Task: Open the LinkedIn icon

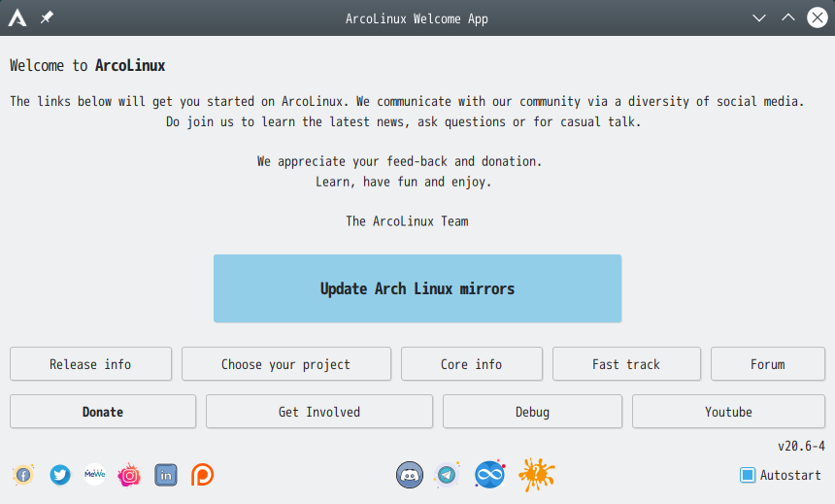Action: click(166, 475)
